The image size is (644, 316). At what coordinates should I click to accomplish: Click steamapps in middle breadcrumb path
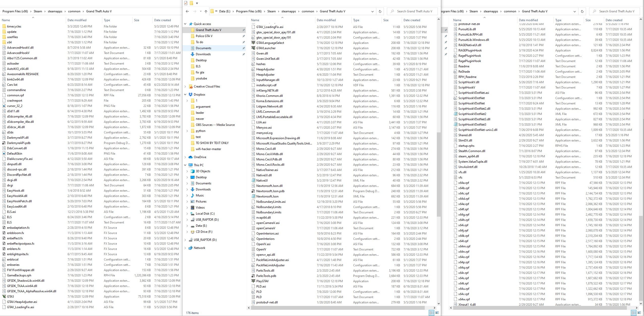[289, 11]
